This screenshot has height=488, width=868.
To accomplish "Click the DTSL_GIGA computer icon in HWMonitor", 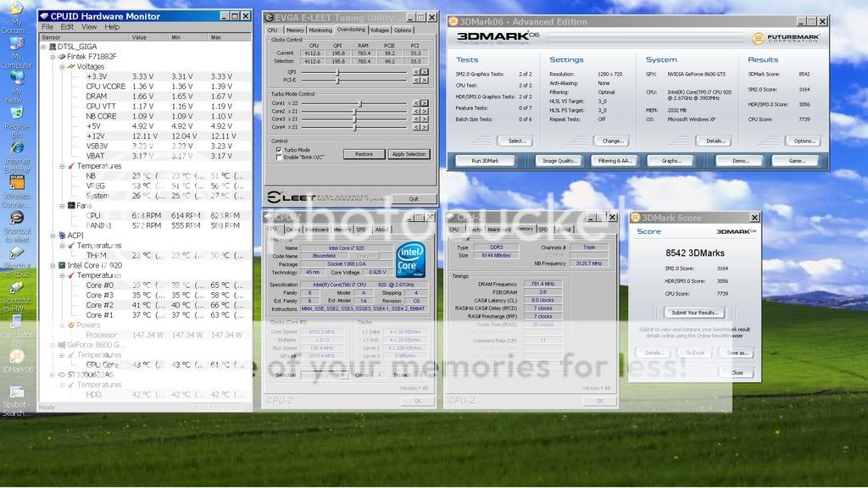I will pos(53,47).
